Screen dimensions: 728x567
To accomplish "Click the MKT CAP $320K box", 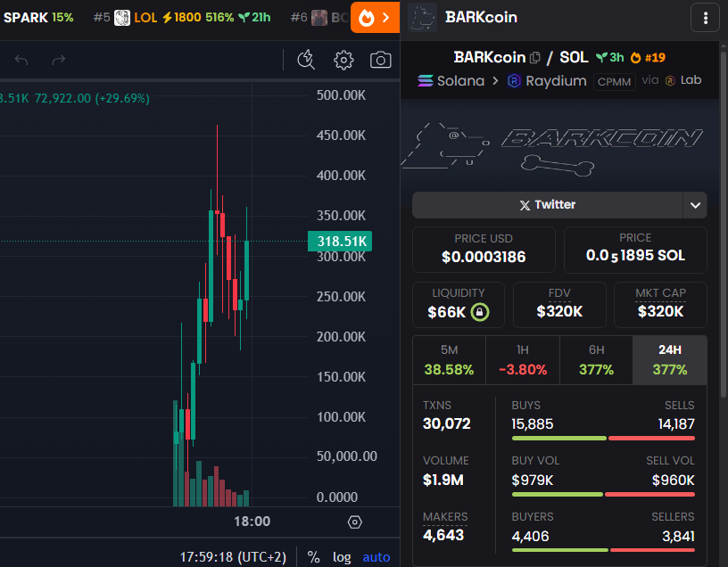I will tap(660, 304).
